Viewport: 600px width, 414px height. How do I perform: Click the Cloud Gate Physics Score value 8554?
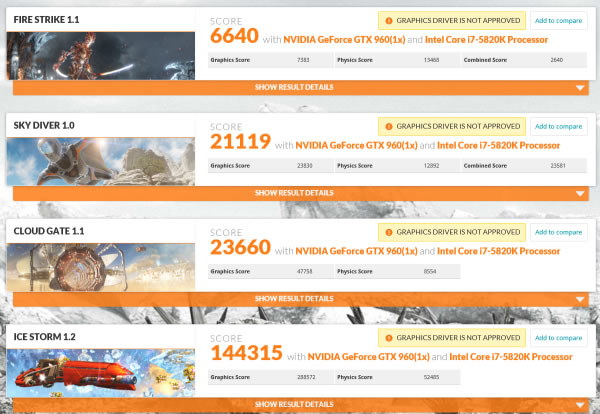pos(430,271)
